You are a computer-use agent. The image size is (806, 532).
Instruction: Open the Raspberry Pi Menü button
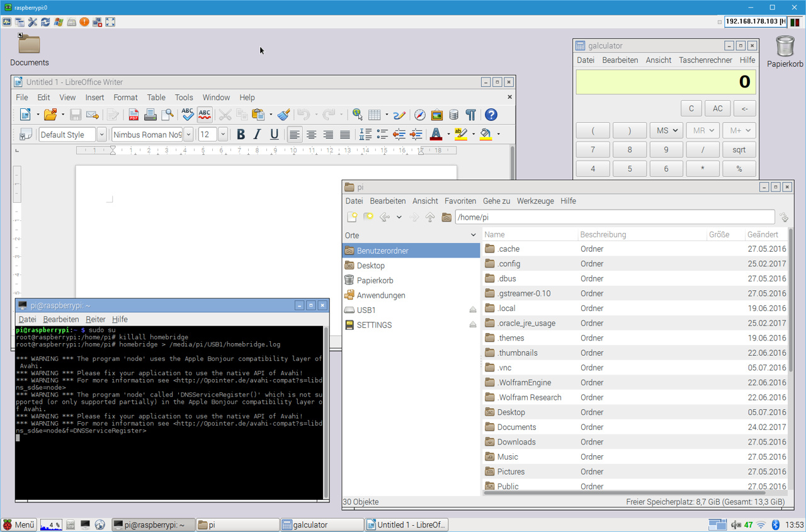tap(19, 524)
